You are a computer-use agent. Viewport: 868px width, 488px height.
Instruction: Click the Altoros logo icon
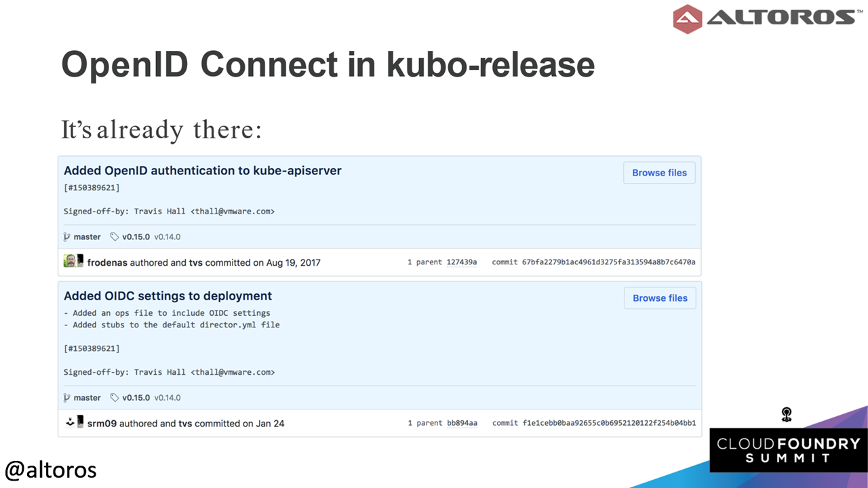pos(687,18)
